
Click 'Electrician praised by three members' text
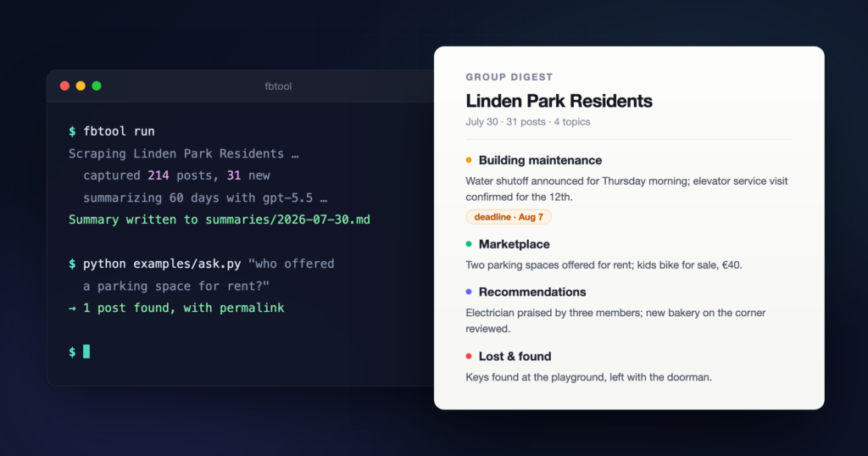(615, 320)
